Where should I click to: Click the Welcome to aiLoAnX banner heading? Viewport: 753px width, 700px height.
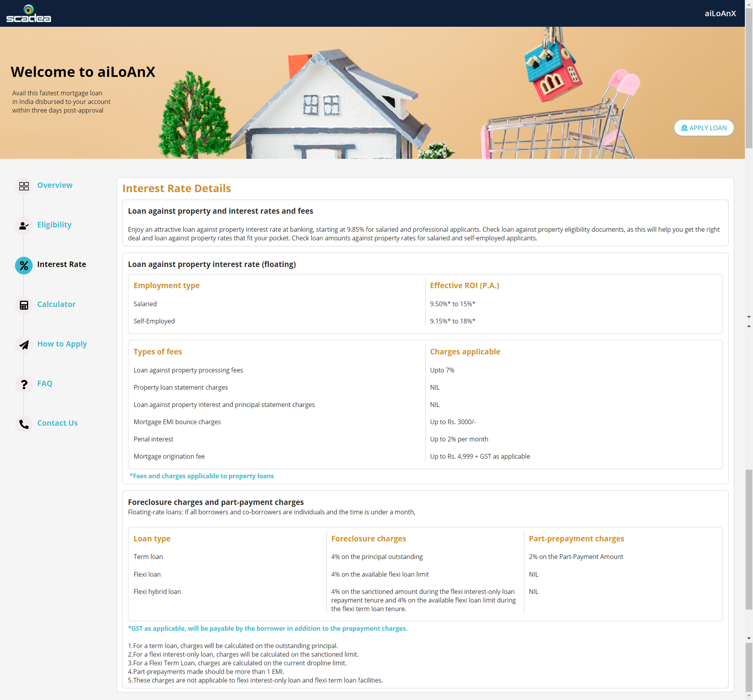click(x=83, y=72)
